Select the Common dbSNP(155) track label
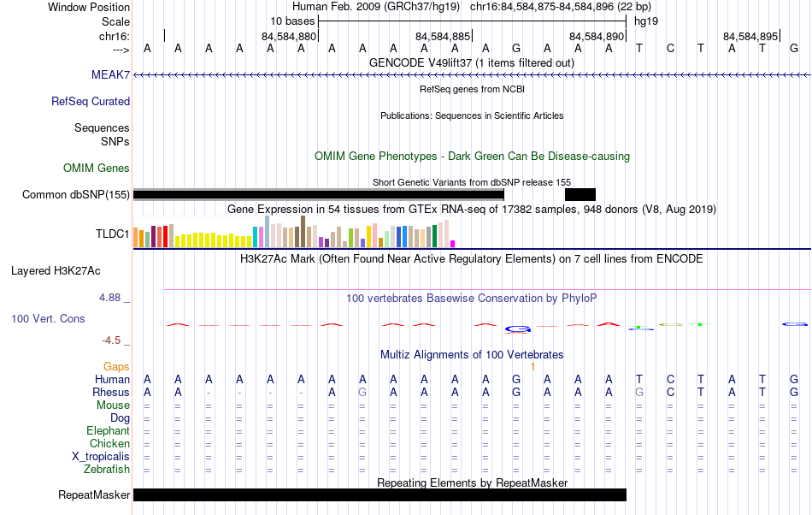This screenshot has width=812, height=515. [x=75, y=194]
